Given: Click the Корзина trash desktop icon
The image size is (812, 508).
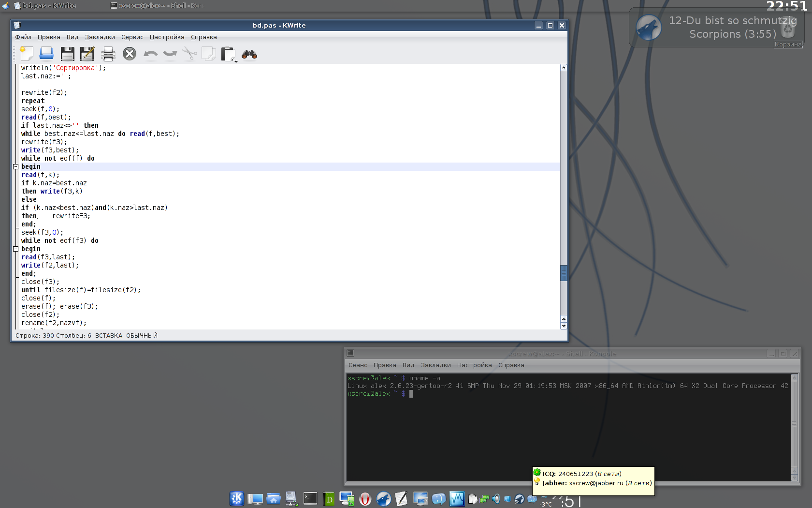Looking at the screenshot, I should pyautogui.click(x=788, y=34).
